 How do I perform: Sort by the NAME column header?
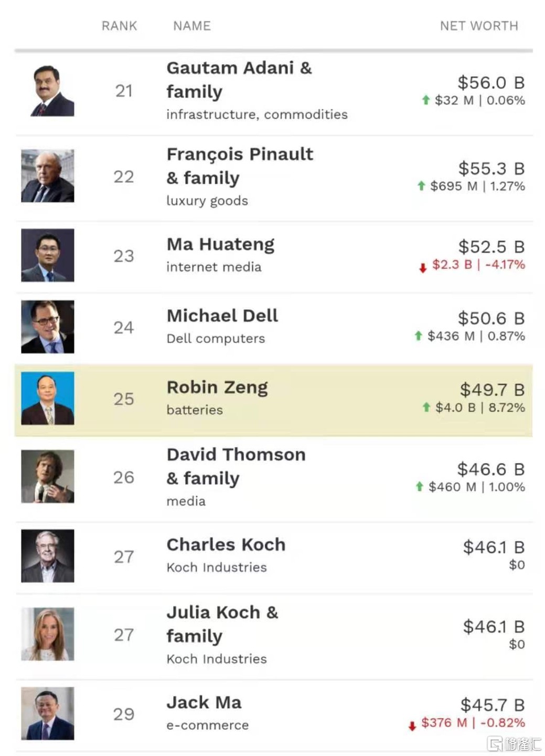(x=192, y=26)
